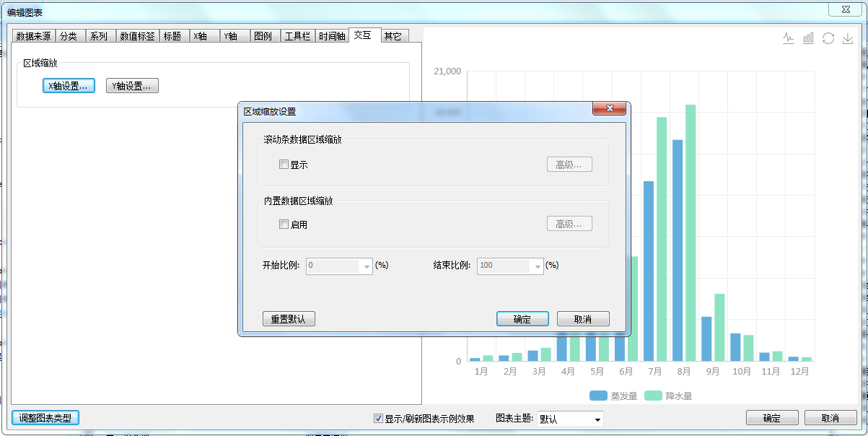Close the 区域缩放设置 dialog with X
This screenshot has height=436, width=868.
[608, 109]
